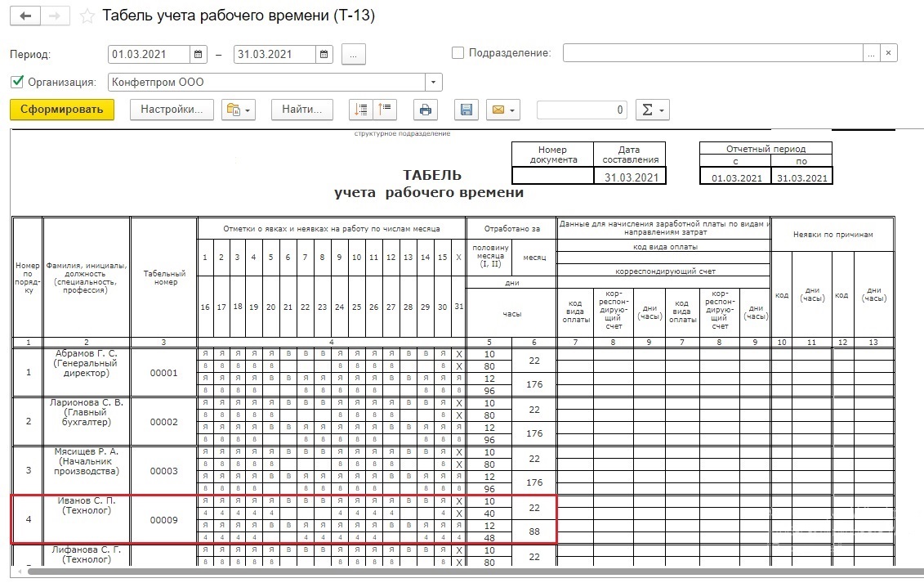
Task: Add report to favorites with star icon
Action: coord(87,16)
